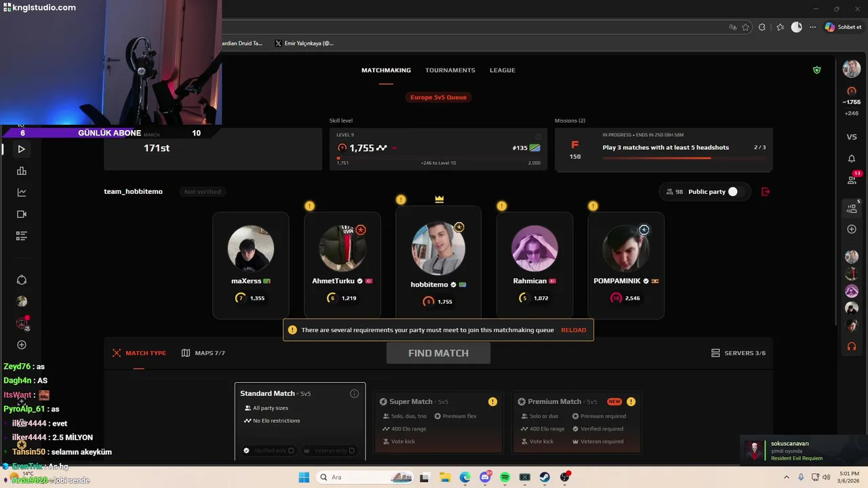
Task: Click warning badge above Rahmican card
Action: click(501, 205)
